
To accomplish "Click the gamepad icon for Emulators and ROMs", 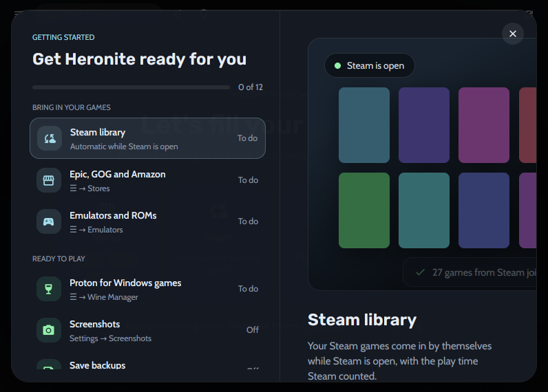I will coord(49,221).
